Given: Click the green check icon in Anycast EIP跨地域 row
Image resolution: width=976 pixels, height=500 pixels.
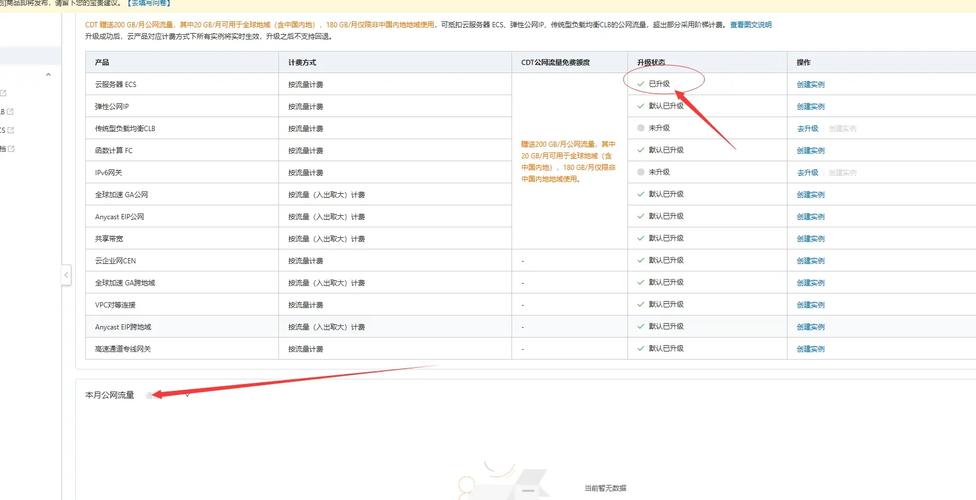Looking at the screenshot, I should 640,326.
